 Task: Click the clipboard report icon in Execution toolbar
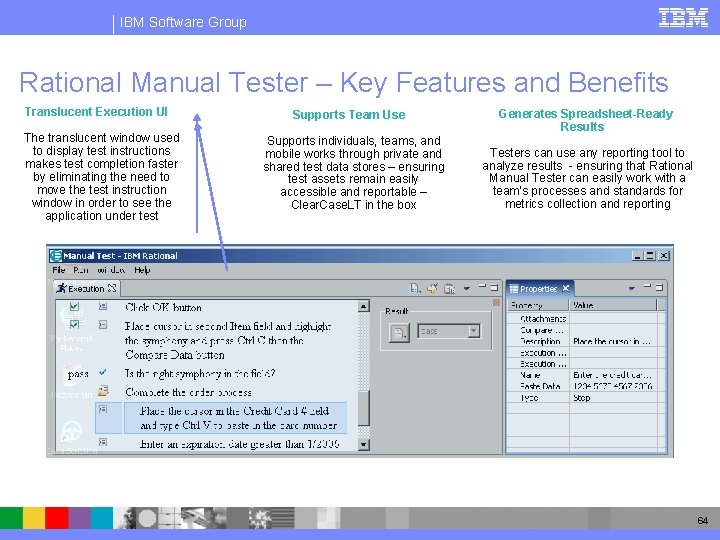pyautogui.click(x=450, y=288)
